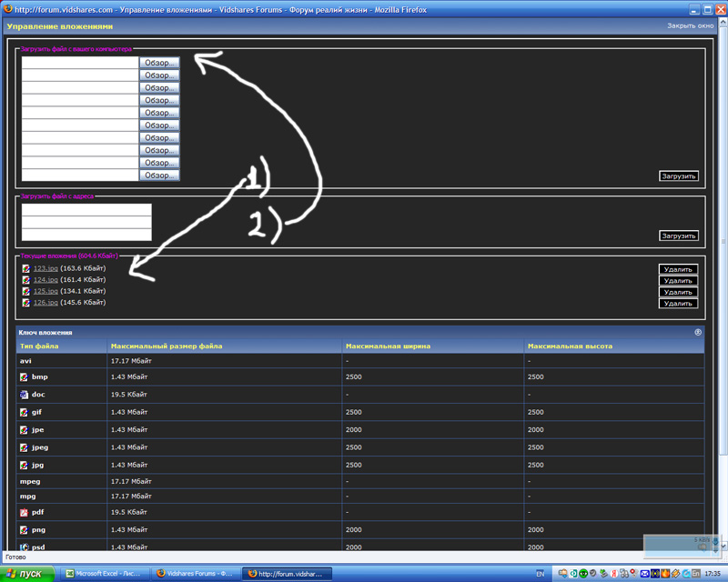Click the icon next to 126.jpg
This screenshot has height=582, width=728.
point(26,303)
